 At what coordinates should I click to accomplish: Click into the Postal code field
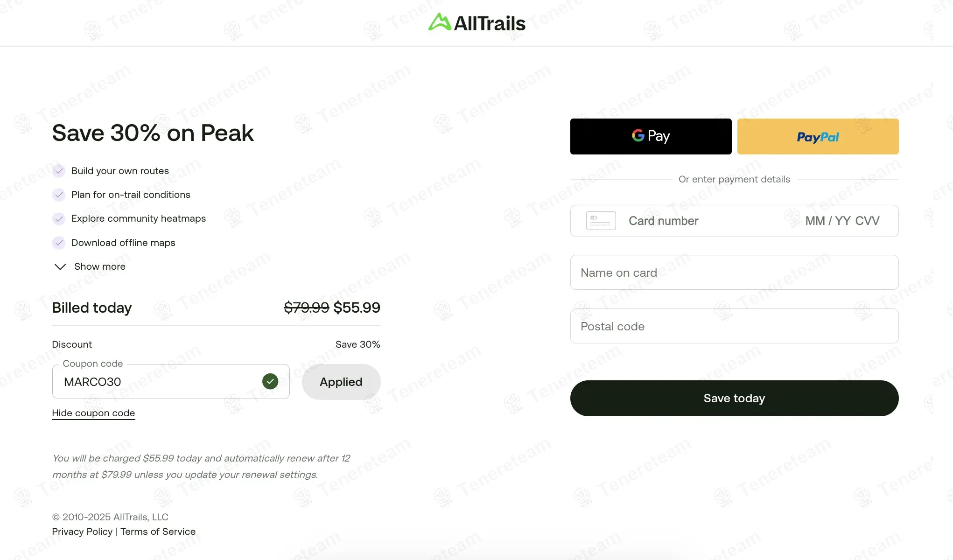[734, 326]
